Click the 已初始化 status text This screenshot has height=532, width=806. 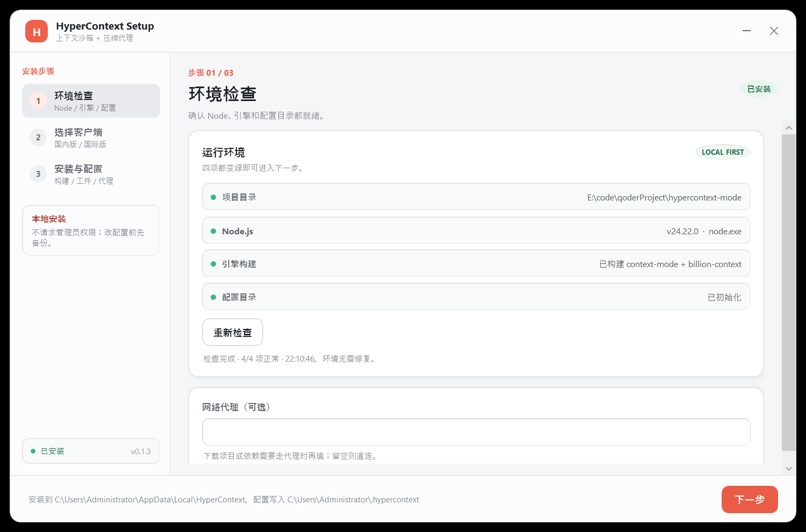(724, 297)
